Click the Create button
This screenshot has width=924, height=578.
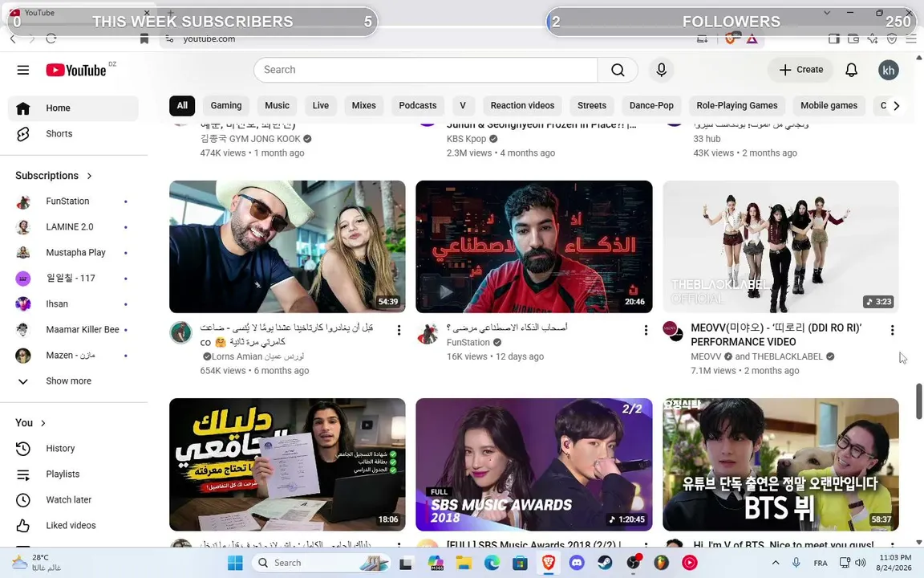(x=800, y=70)
